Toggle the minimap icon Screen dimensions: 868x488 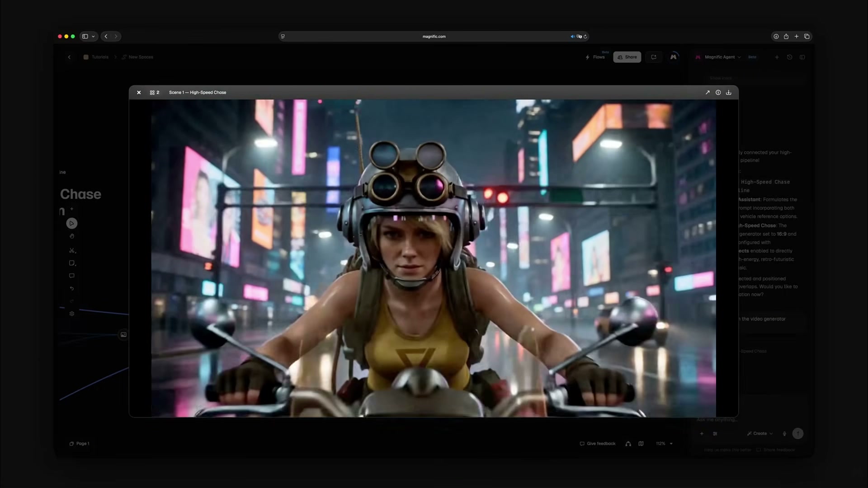(x=641, y=444)
